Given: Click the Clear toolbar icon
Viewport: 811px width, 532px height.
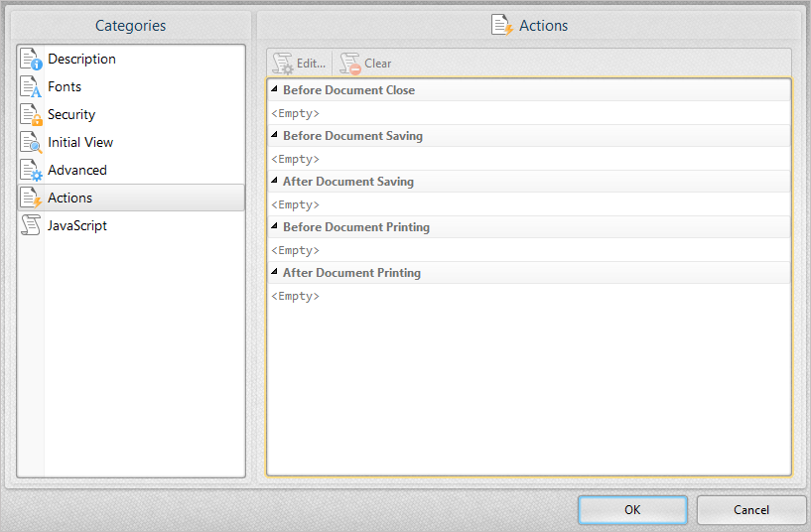Looking at the screenshot, I should point(350,64).
